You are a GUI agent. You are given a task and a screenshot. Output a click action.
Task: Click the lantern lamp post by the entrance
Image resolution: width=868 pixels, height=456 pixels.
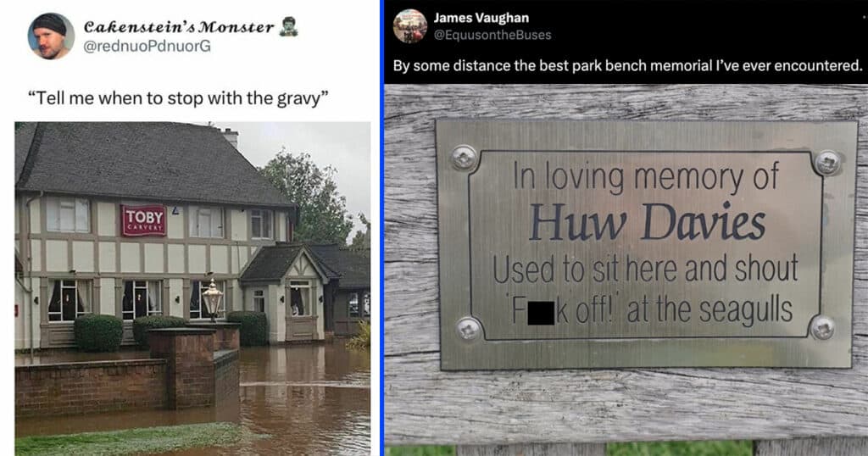(x=212, y=299)
